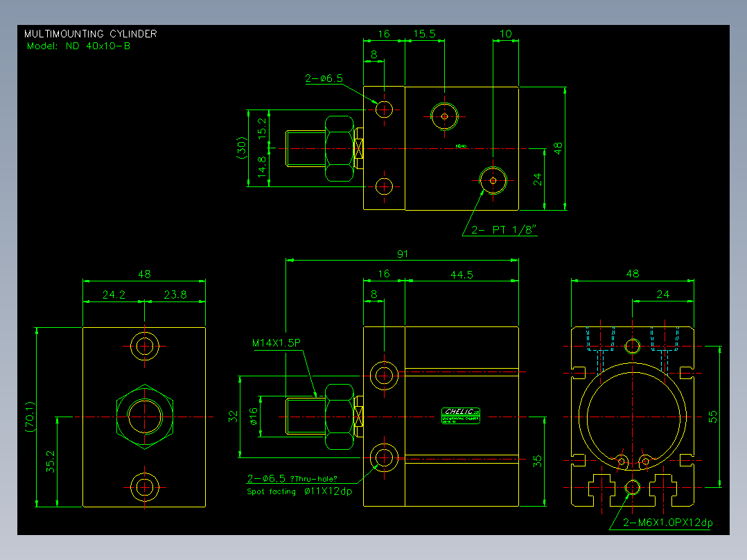Click the Spot facing ø11X12dp note

point(299,491)
